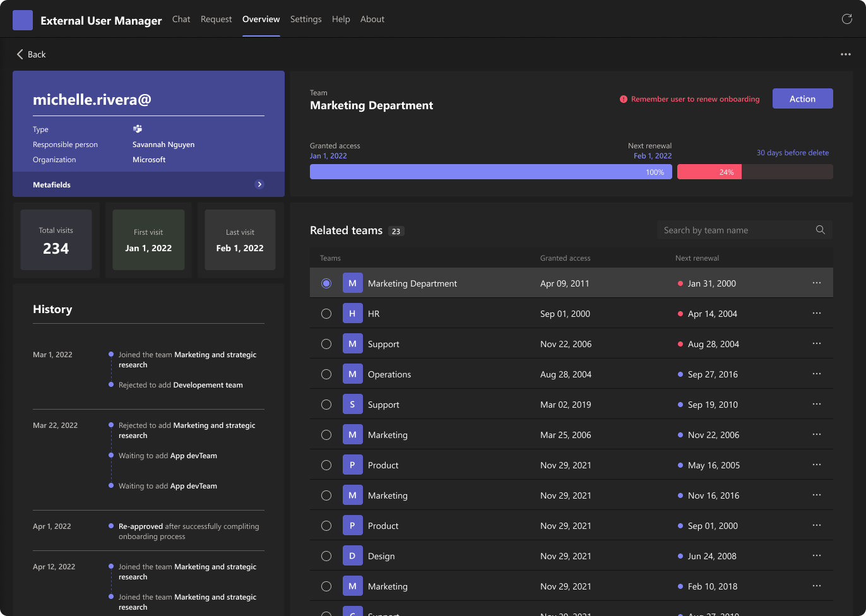Viewport: 866px width, 616px height.
Task: Expand the Metafields section
Action: (259, 184)
